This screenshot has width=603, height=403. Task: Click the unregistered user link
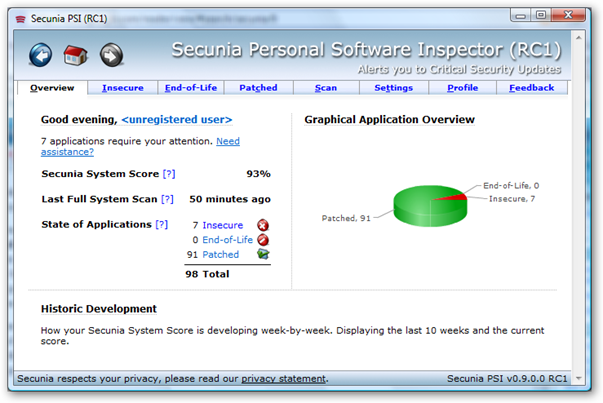tap(177, 120)
